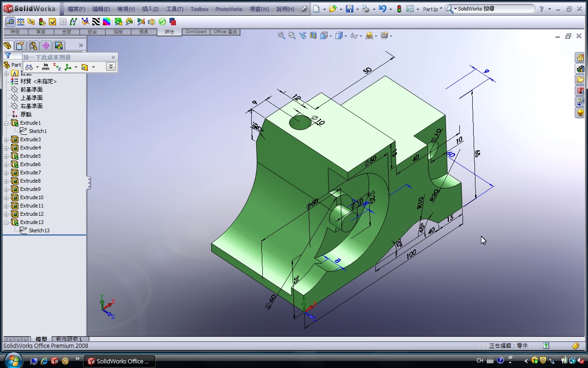Viewport: 588px width, 368px height.
Task: Toggle XYZ relative-to option in Measure dialog
Action: 57,67
